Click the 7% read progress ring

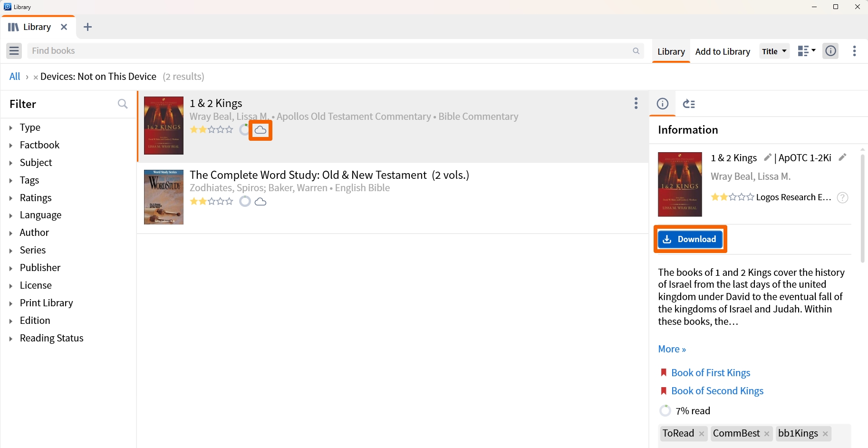coord(665,410)
